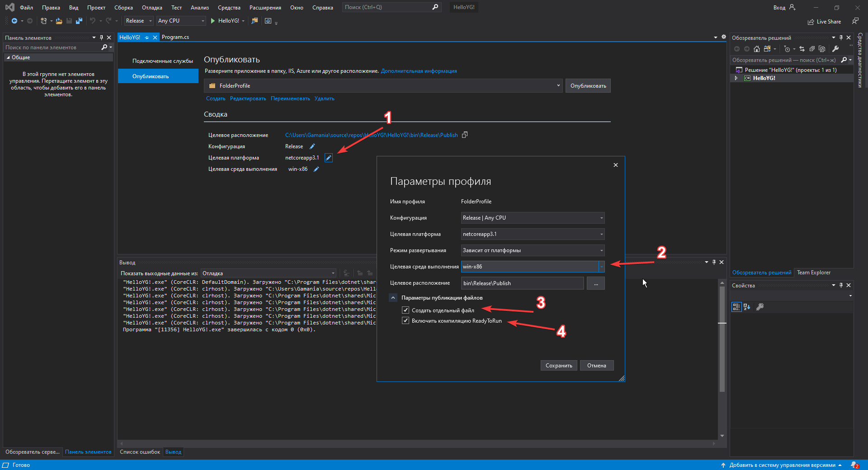Click the Property Pages wrench in Properties panel
Screen dimensions: 868x470
pyautogui.click(x=760, y=307)
